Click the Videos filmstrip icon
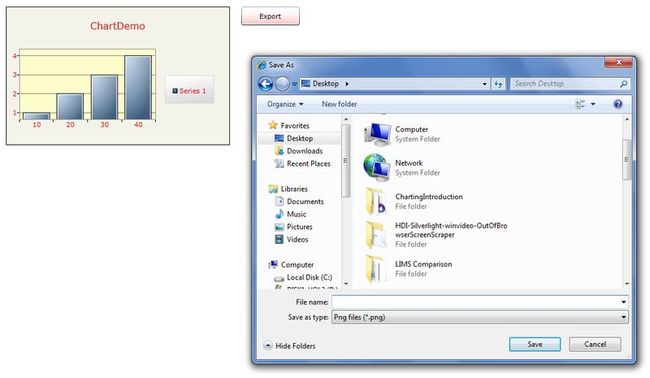650x378 pixels. click(279, 239)
